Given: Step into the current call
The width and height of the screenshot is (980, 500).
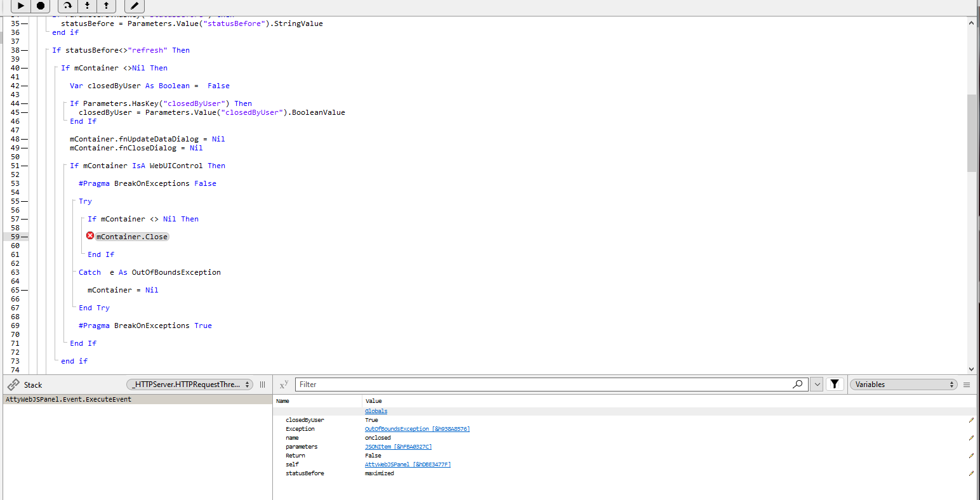Looking at the screenshot, I should [87, 6].
